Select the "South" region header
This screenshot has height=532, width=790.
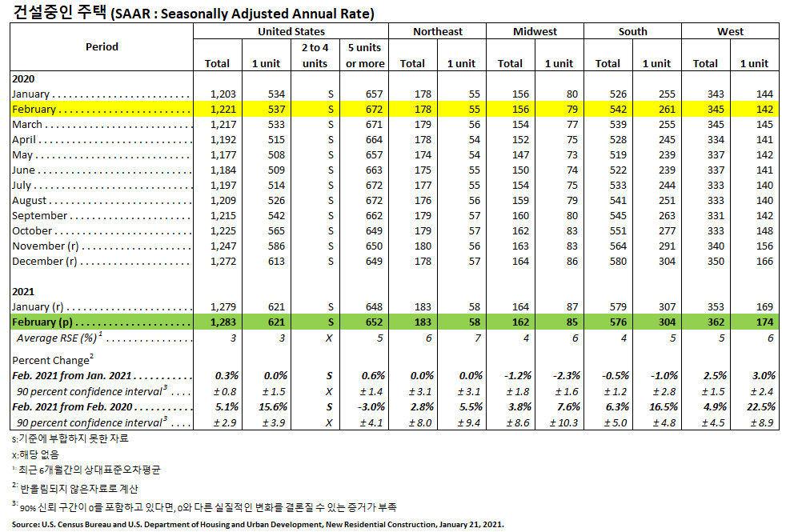(632, 31)
